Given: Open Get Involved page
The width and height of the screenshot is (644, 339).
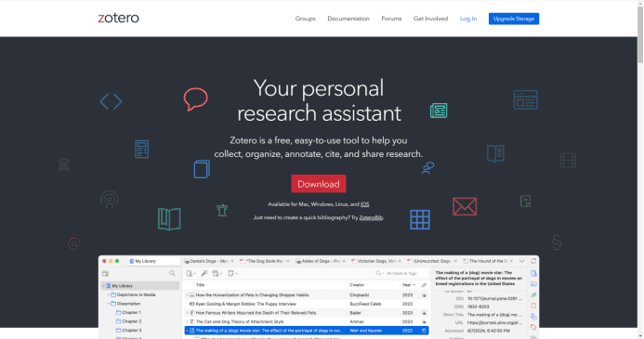Looking at the screenshot, I should [x=430, y=19].
